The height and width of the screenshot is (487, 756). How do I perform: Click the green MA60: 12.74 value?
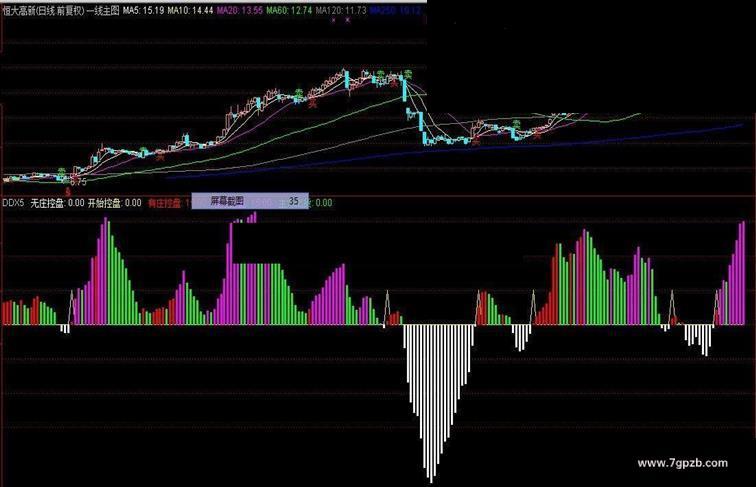click(x=289, y=11)
